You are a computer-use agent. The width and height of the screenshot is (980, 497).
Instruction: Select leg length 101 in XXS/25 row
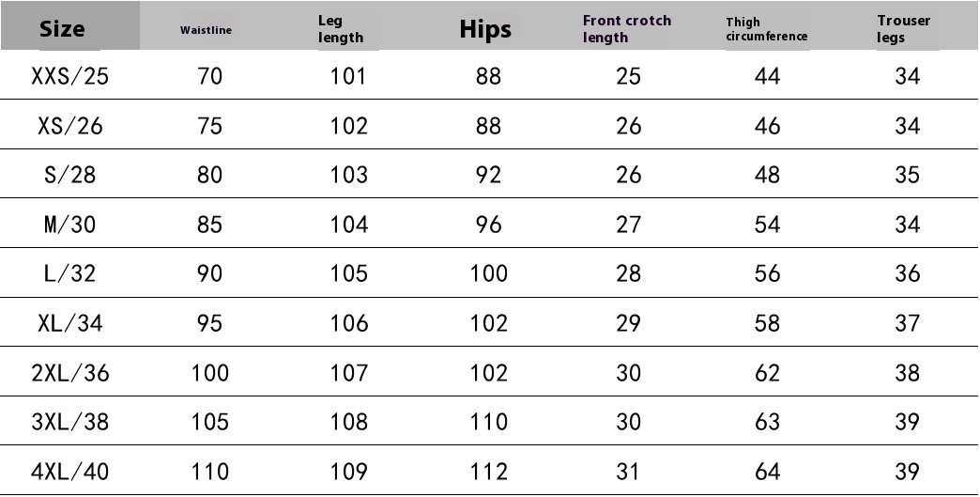(348, 76)
